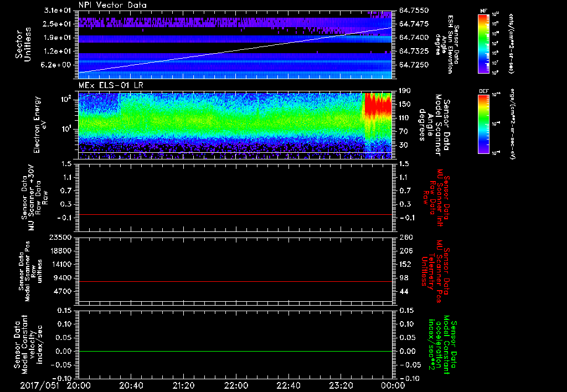
Task: Select the 20:40 time axis label
Action: pyautogui.click(x=131, y=386)
